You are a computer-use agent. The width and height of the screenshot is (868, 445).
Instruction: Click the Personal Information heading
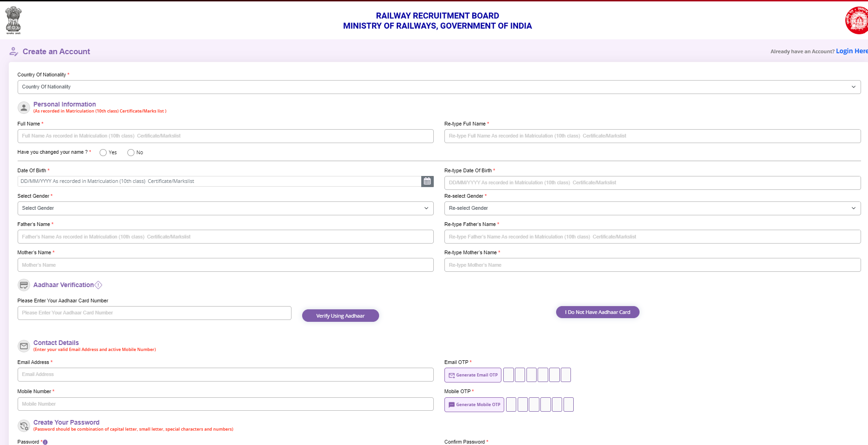(64, 104)
